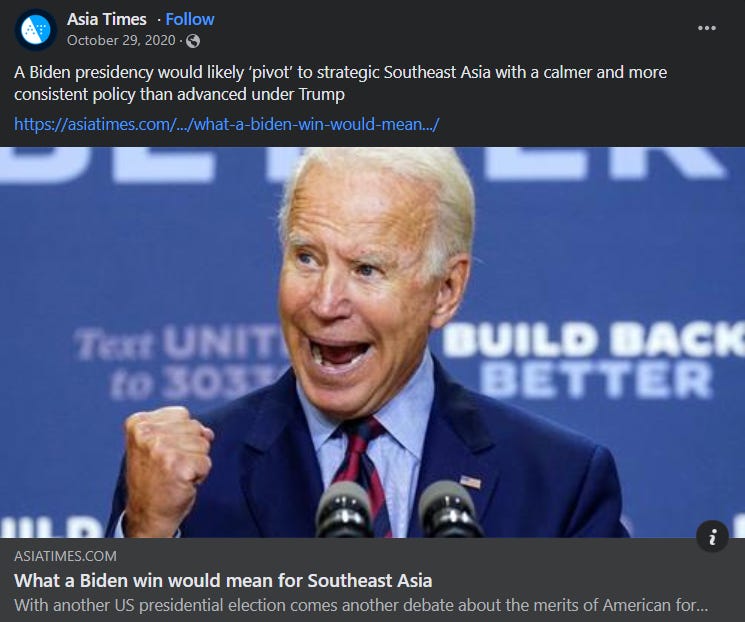Click the flag lapel pin in the photo

coord(470,482)
